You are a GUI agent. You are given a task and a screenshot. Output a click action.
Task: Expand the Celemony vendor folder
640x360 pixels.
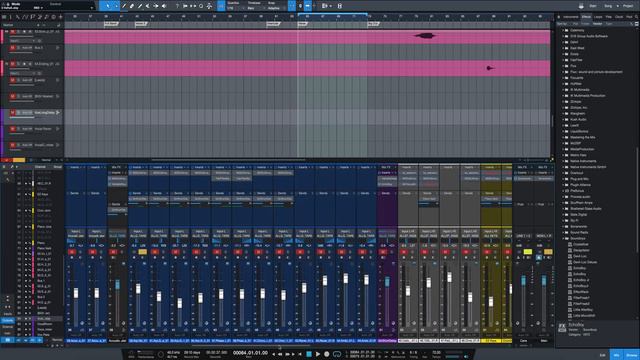(563, 30)
